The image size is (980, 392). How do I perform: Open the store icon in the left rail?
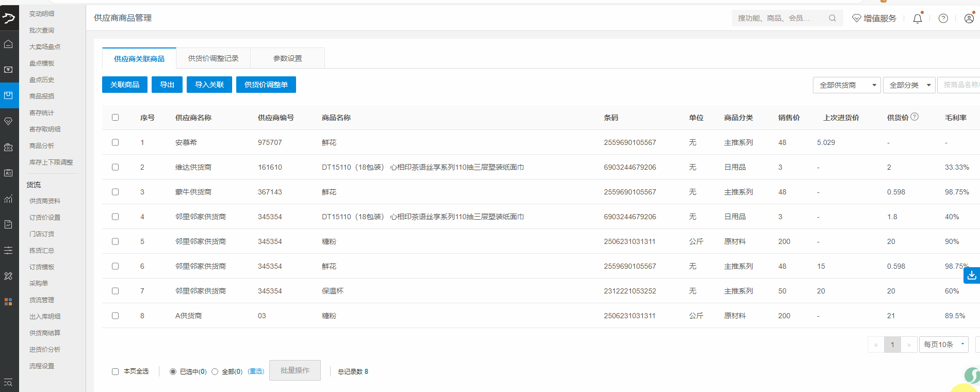pos(8,147)
